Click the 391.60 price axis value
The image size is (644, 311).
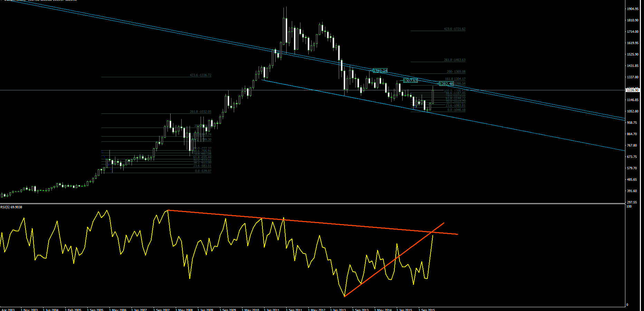click(632, 191)
